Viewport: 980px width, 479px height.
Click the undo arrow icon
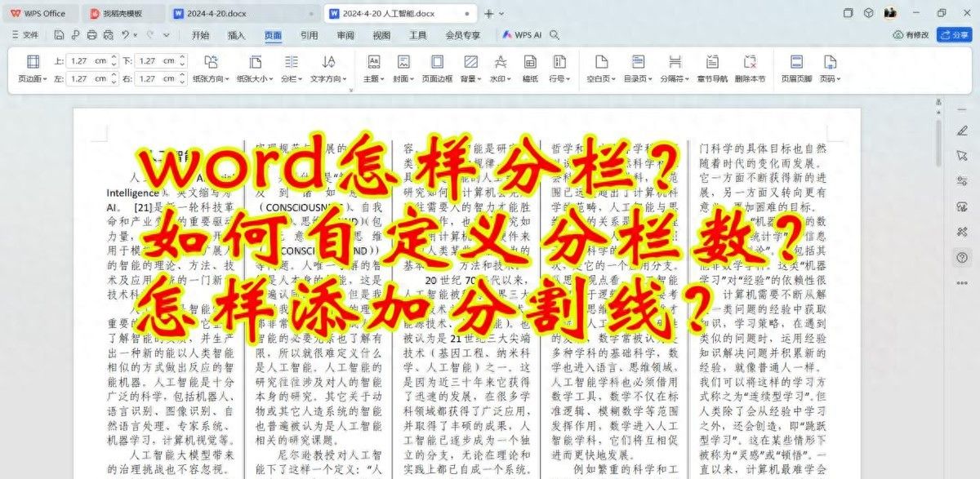click(125, 35)
